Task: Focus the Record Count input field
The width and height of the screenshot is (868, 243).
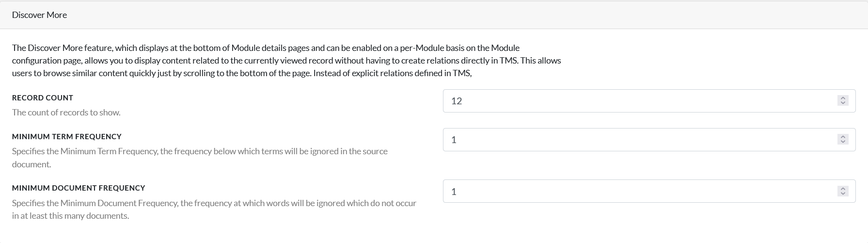Action: (630, 101)
